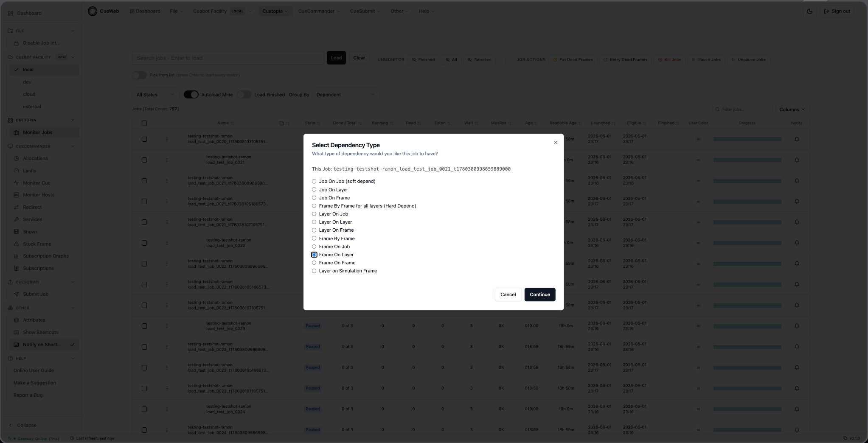Viewport: 868px width, 443px height.
Task: Open the CueSubmit top menu
Action: tap(365, 11)
